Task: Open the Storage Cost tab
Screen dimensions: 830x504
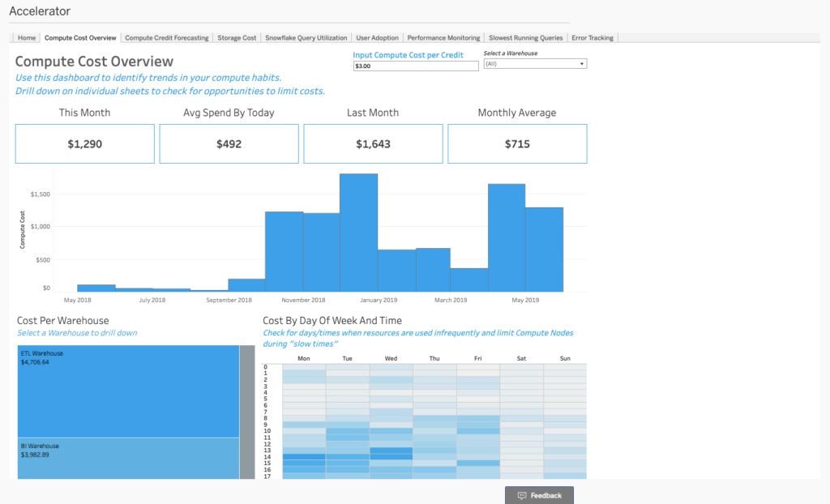Action: (236, 36)
